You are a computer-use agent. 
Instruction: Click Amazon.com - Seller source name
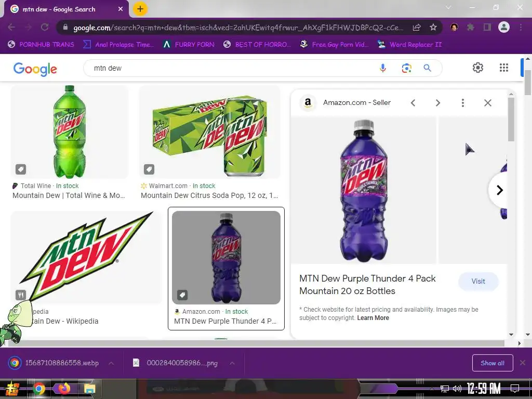click(356, 102)
